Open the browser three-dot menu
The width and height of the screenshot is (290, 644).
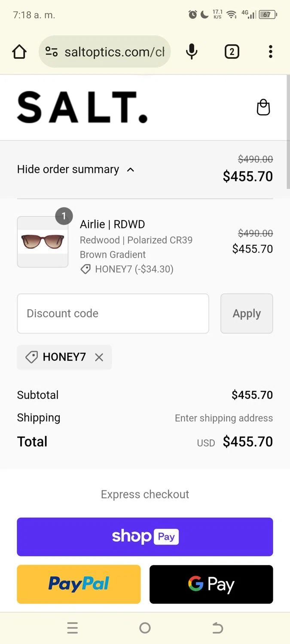(270, 52)
